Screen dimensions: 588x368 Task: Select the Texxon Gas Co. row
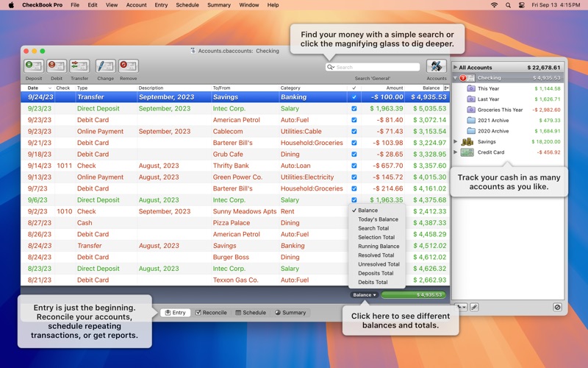point(234,280)
